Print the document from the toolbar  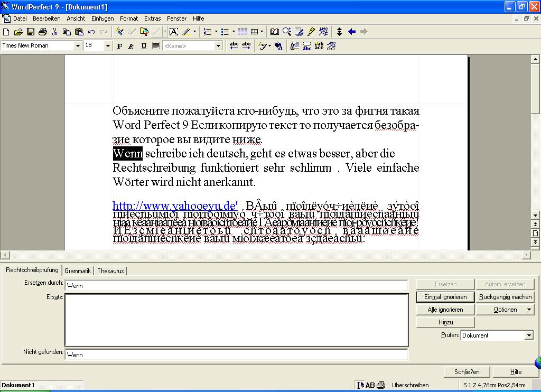tap(43, 32)
